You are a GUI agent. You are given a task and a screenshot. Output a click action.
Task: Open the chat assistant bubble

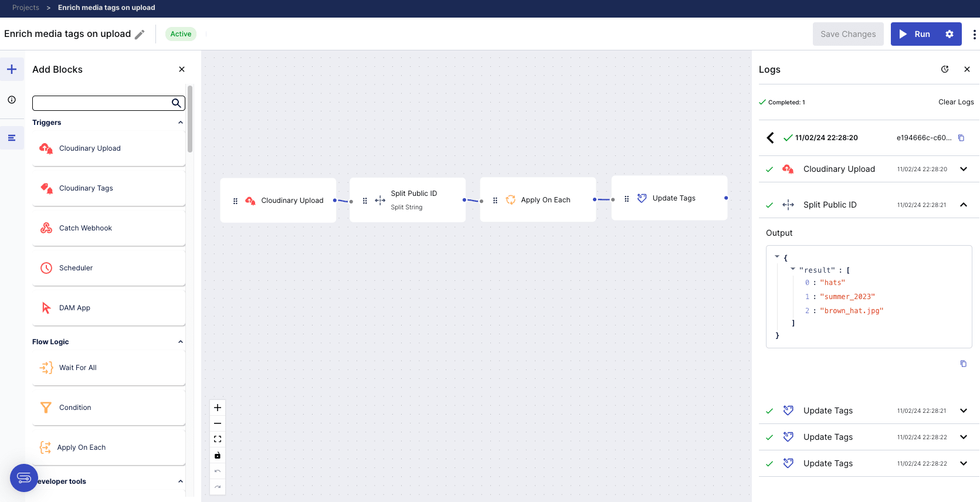click(x=24, y=478)
